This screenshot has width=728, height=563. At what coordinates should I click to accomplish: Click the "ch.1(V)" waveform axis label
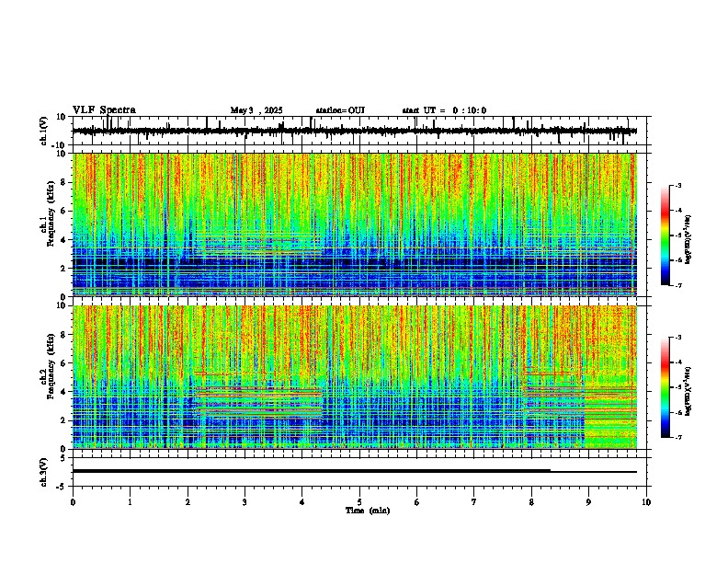44,131
